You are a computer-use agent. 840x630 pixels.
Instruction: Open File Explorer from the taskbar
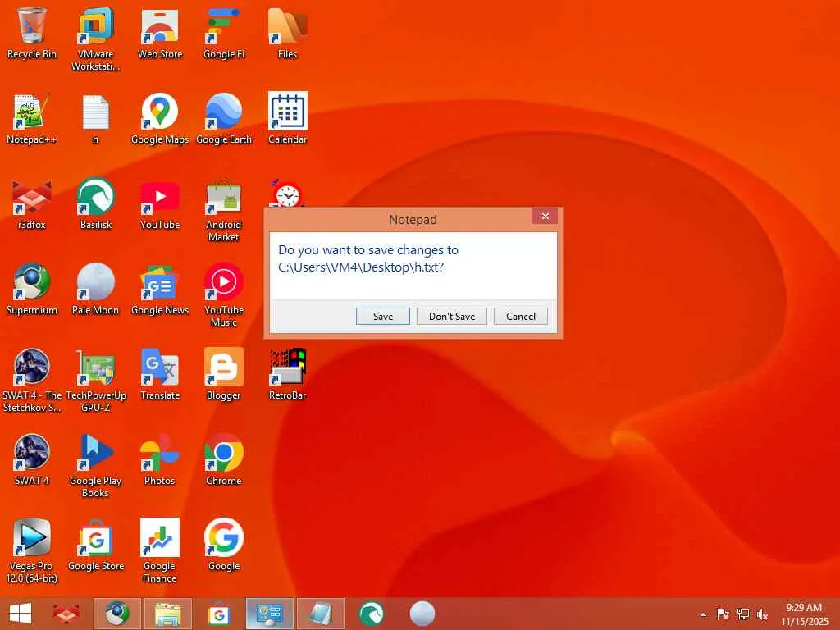168,614
